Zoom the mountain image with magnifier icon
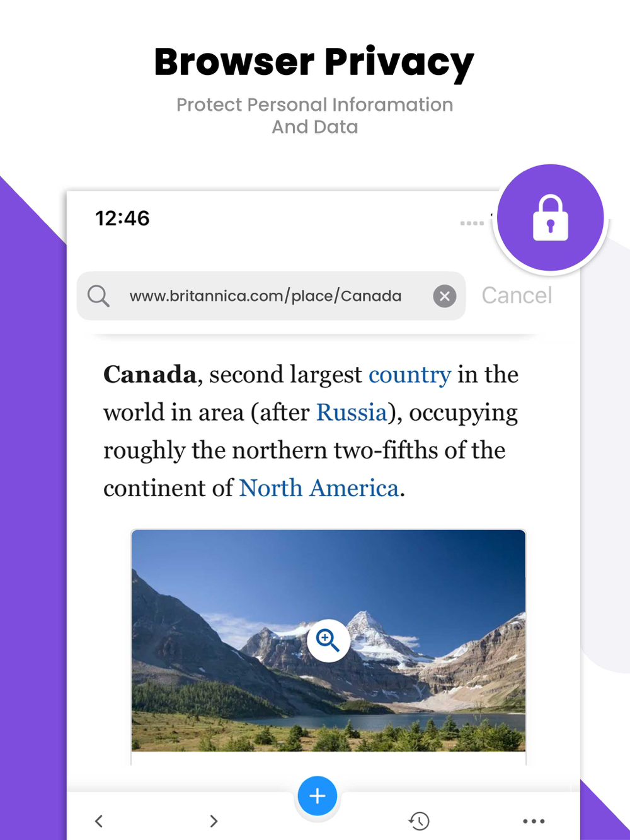The height and width of the screenshot is (840, 630). tap(328, 640)
